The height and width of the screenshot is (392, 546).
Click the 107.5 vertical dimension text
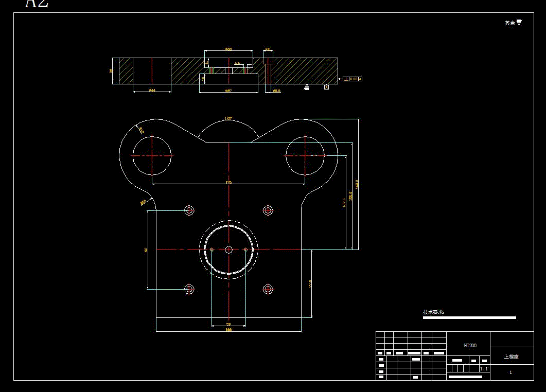(x=344, y=203)
